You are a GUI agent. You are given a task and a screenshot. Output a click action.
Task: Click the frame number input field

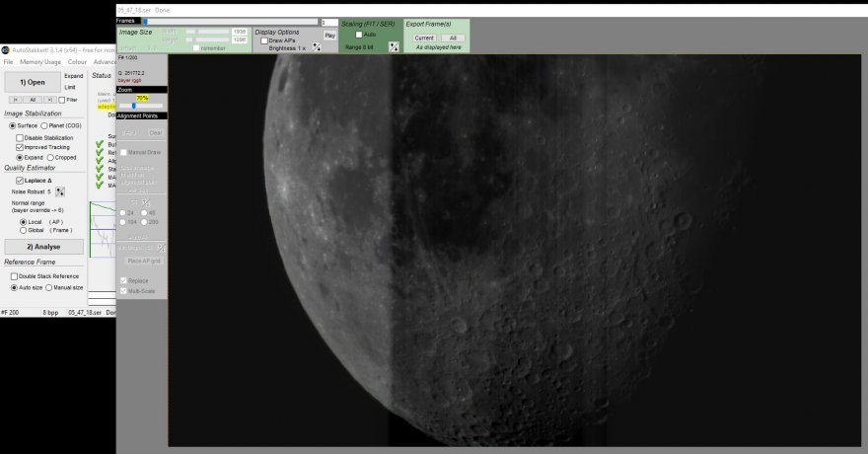pos(329,23)
